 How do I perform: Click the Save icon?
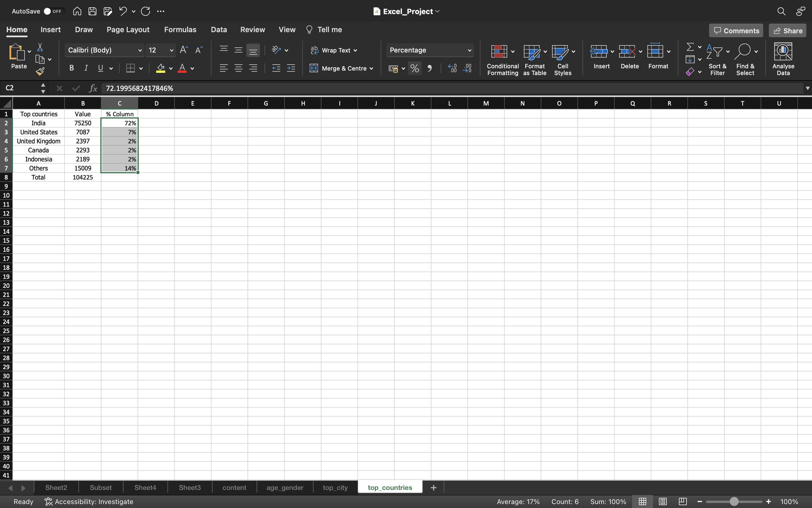click(x=92, y=11)
